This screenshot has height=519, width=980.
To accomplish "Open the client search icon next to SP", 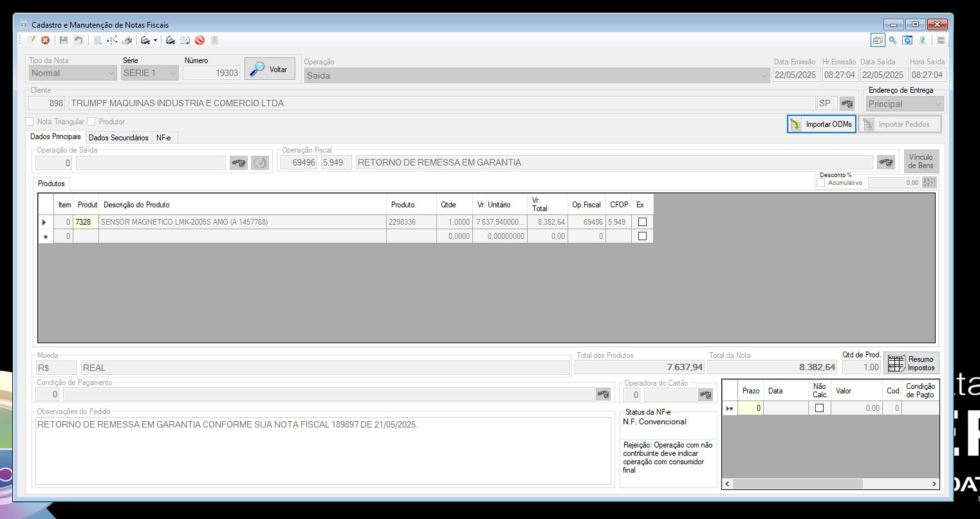I will (x=847, y=103).
